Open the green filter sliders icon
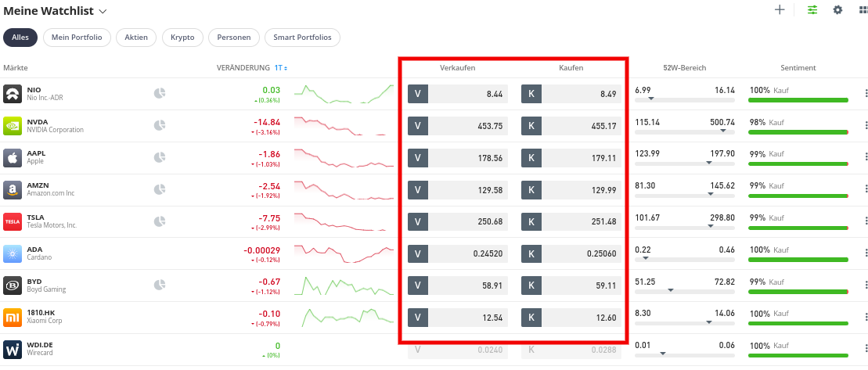Screen dimensions: 868x370 812,10
